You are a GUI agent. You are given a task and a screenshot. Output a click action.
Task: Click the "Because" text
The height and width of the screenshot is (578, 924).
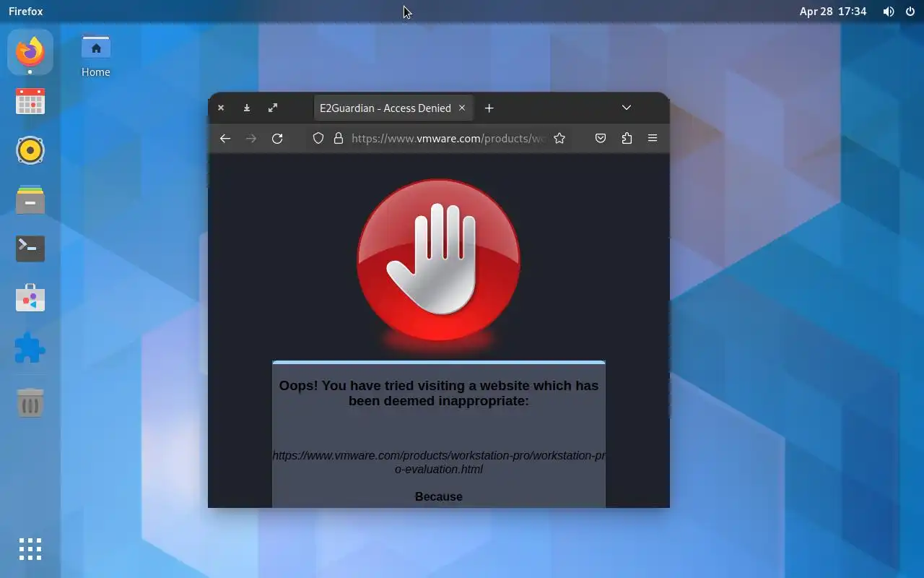point(439,496)
